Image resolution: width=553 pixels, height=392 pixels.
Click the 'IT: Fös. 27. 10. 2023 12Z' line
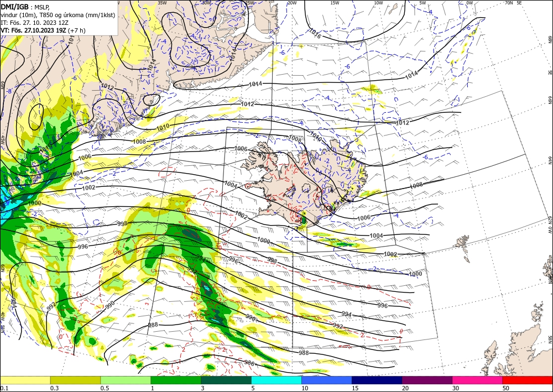(x=34, y=23)
